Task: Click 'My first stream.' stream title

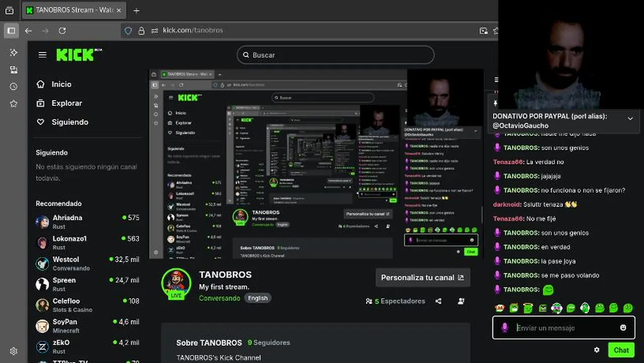Action: 224,287
